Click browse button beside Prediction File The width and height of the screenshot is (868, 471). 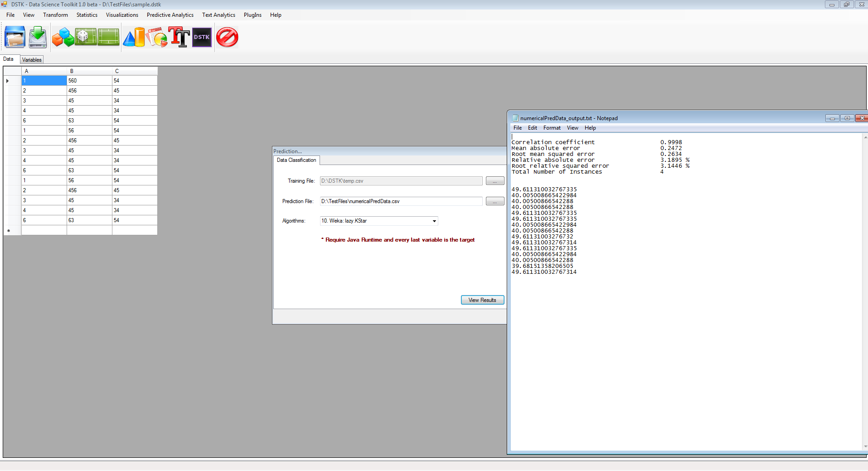click(x=495, y=201)
